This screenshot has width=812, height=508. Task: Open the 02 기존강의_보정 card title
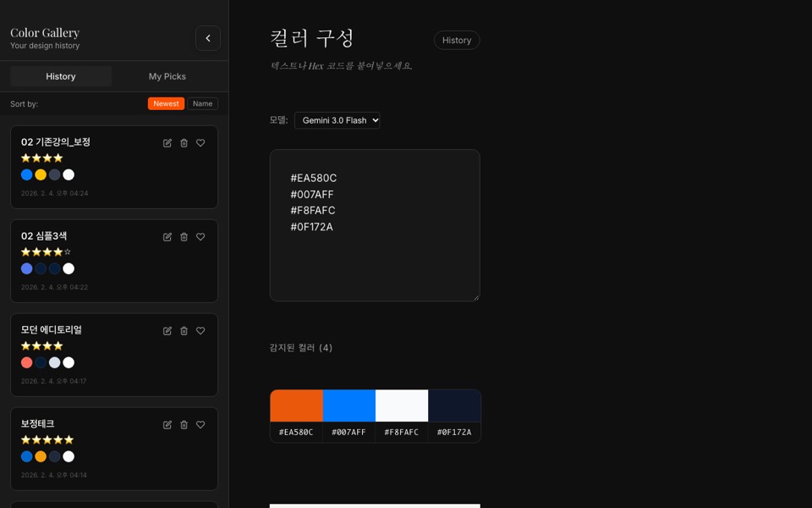point(56,142)
